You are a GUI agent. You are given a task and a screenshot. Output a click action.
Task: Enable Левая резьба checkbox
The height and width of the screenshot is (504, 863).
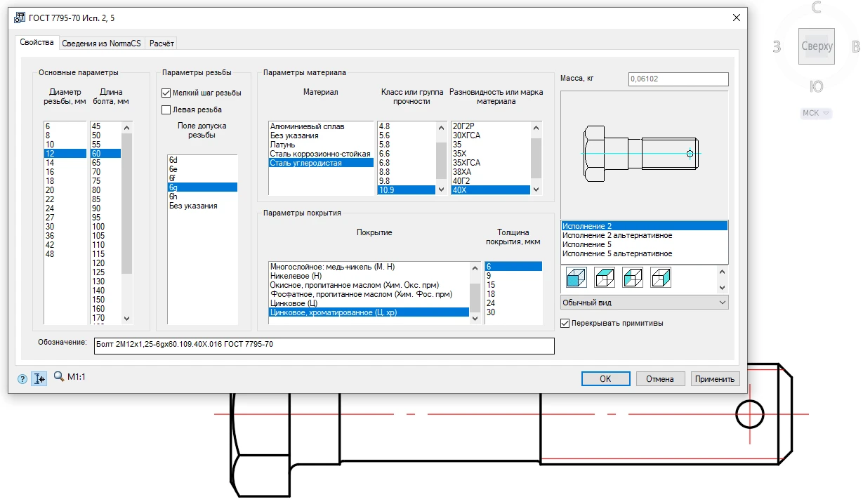point(166,110)
